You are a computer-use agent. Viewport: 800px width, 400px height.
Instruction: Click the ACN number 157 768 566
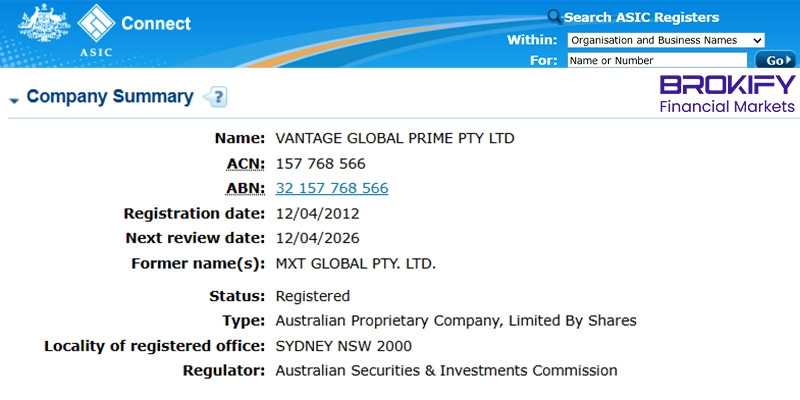point(320,163)
